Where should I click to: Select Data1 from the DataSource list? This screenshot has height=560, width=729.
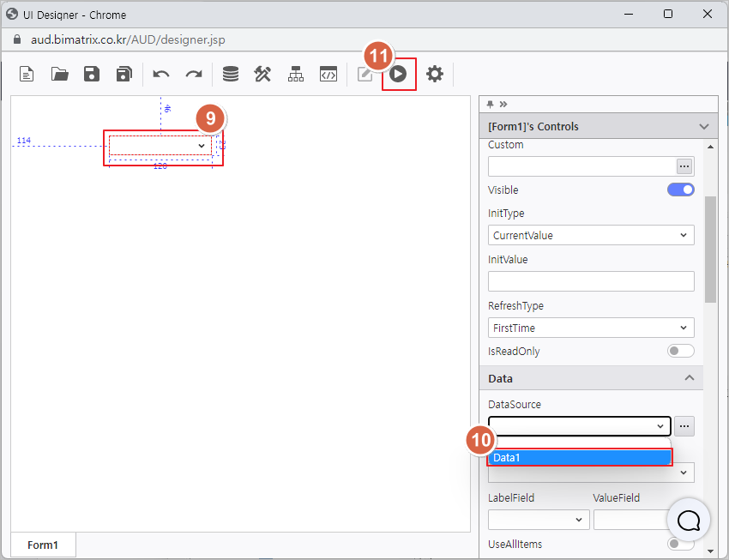tap(581, 458)
